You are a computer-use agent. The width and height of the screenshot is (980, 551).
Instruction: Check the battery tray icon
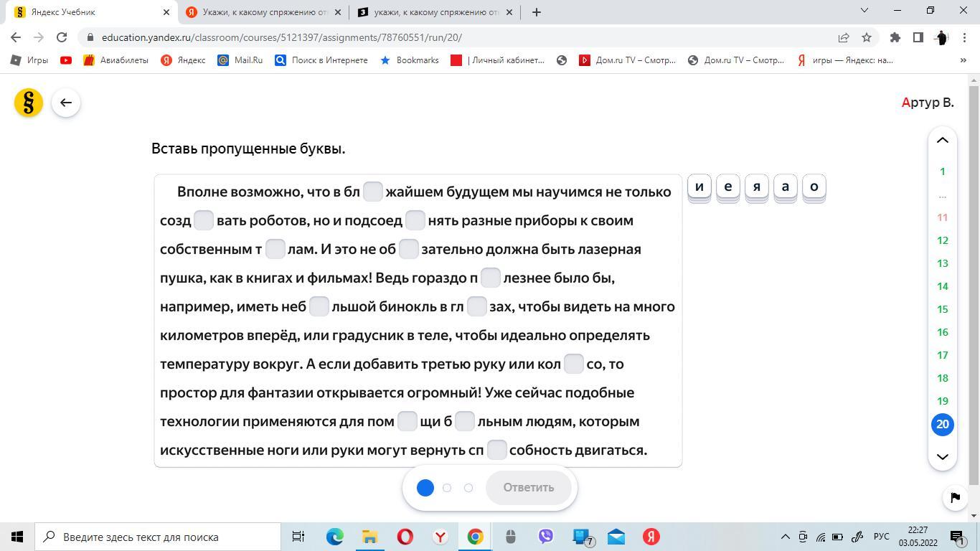[x=838, y=537]
